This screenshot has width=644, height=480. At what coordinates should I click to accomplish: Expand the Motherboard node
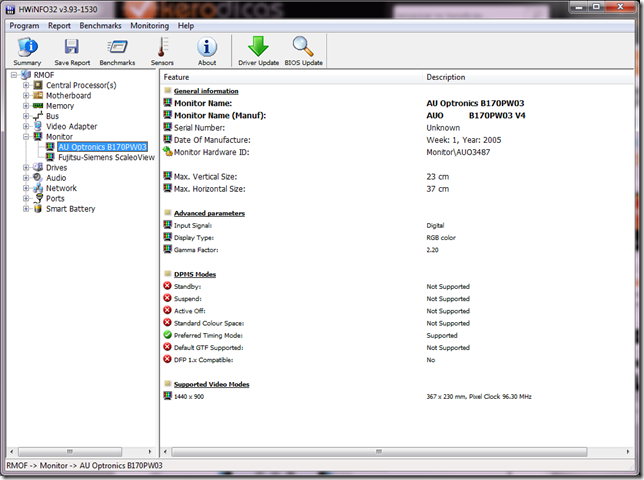(26, 95)
